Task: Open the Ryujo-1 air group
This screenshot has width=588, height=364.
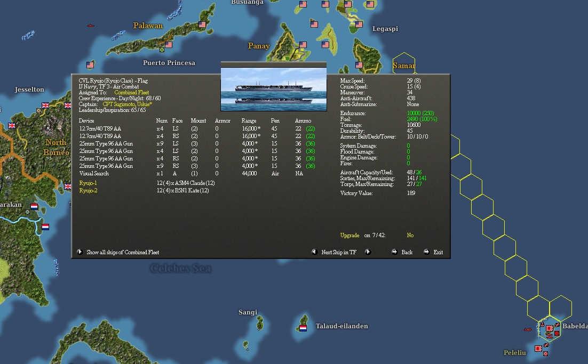Action: coord(88,183)
